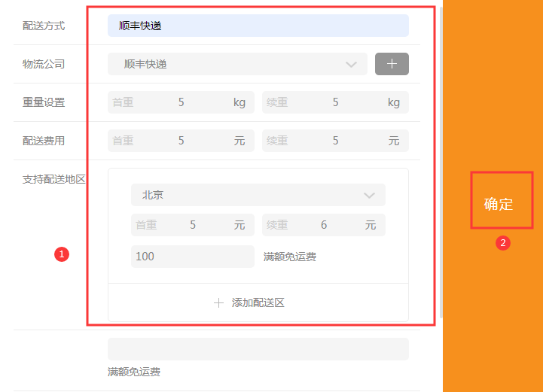The width and height of the screenshot is (543, 392).
Task: Select the 首重 weight field in 重量设置
Action: [x=181, y=102]
